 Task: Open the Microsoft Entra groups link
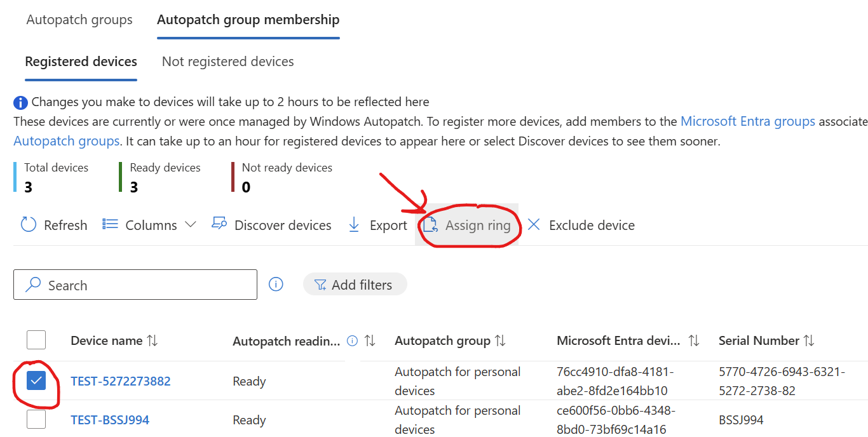748,121
